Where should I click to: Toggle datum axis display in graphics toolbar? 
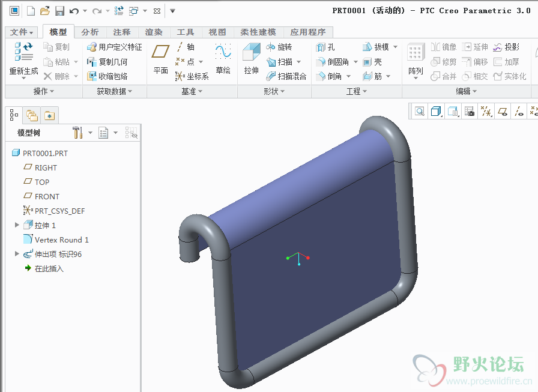pos(519,111)
